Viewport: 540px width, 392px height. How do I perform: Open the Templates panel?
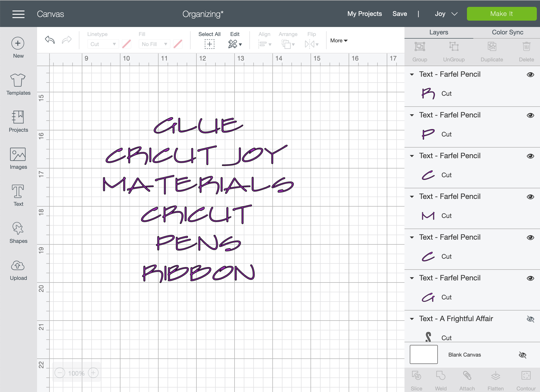(x=18, y=84)
